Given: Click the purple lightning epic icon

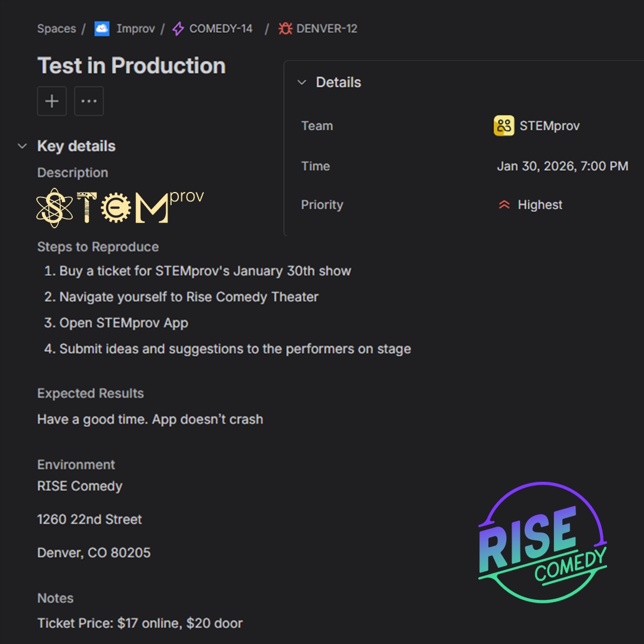Looking at the screenshot, I should (178, 29).
